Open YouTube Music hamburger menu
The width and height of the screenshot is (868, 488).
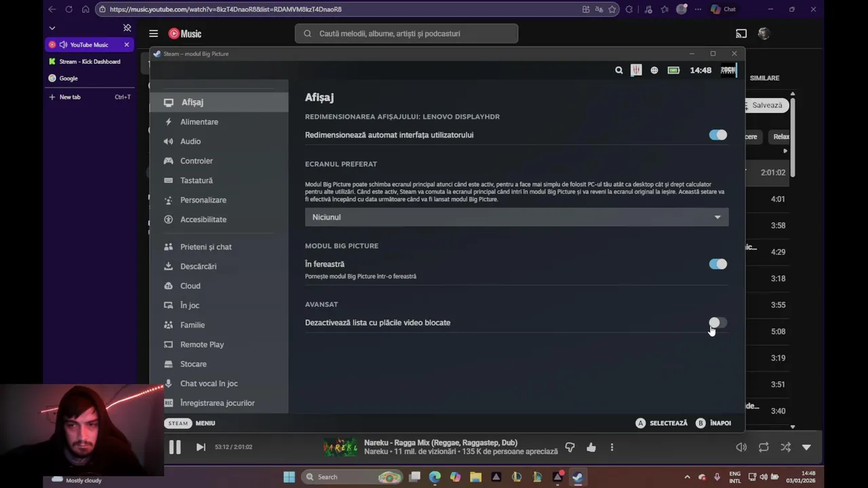pyautogui.click(x=153, y=33)
